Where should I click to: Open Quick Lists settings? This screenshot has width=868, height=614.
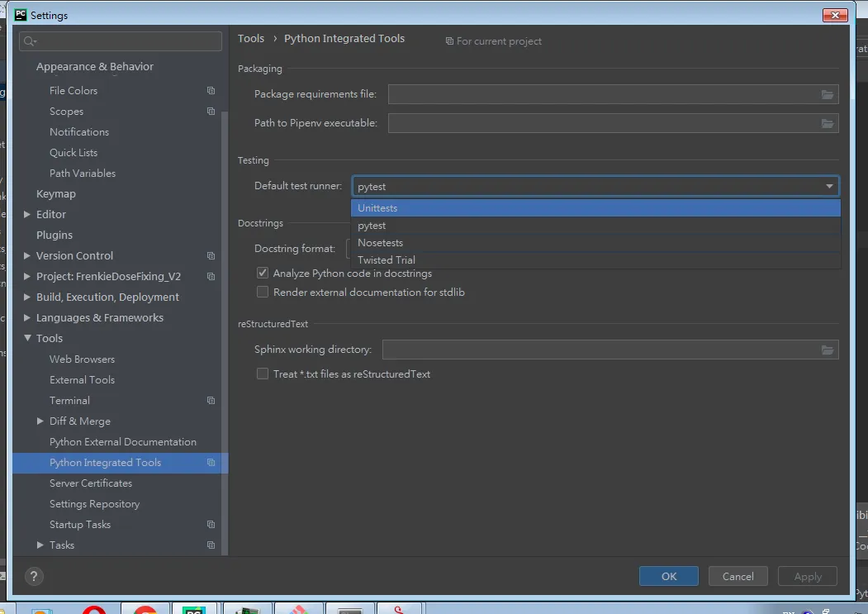coord(73,152)
